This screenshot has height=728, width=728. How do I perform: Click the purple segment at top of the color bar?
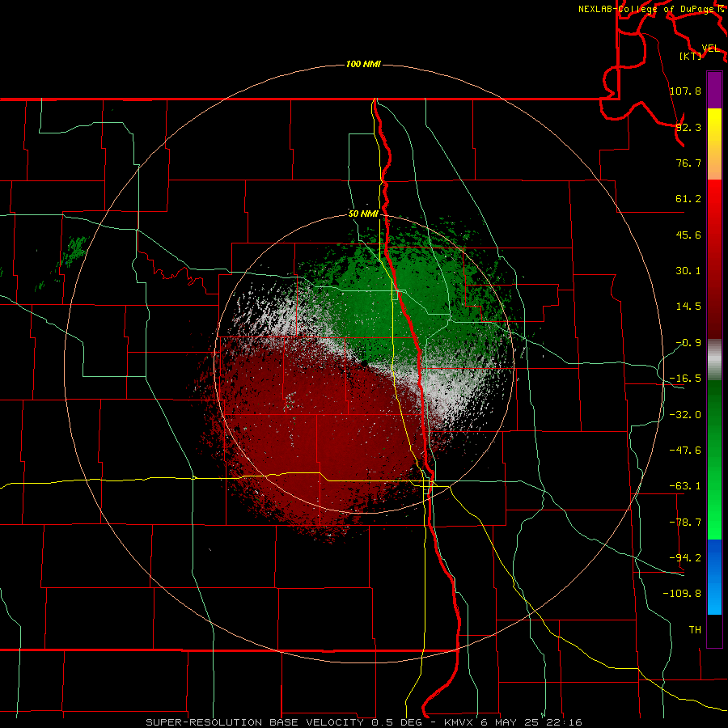[714, 90]
